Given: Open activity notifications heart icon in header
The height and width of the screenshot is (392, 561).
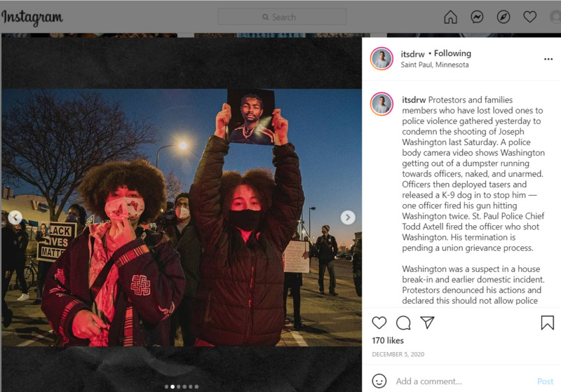Looking at the screenshot, I should coord(530,17).
